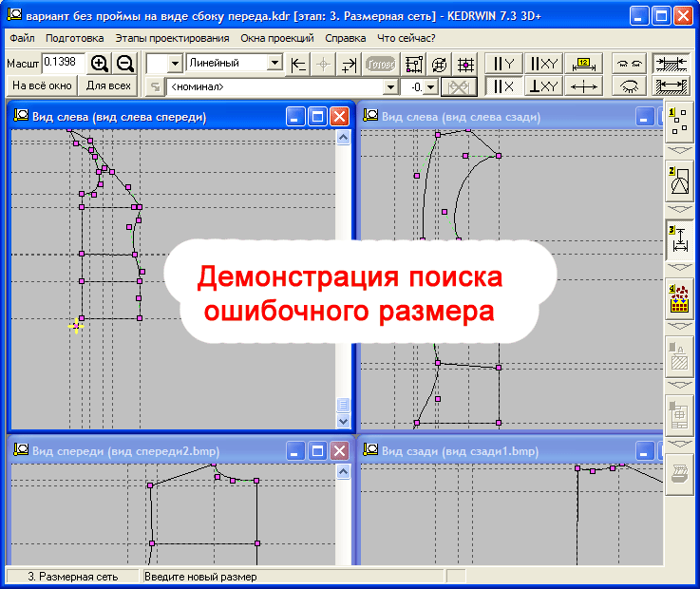
Task: Click the expander arrow below stage 4
Action: point(679,326)
